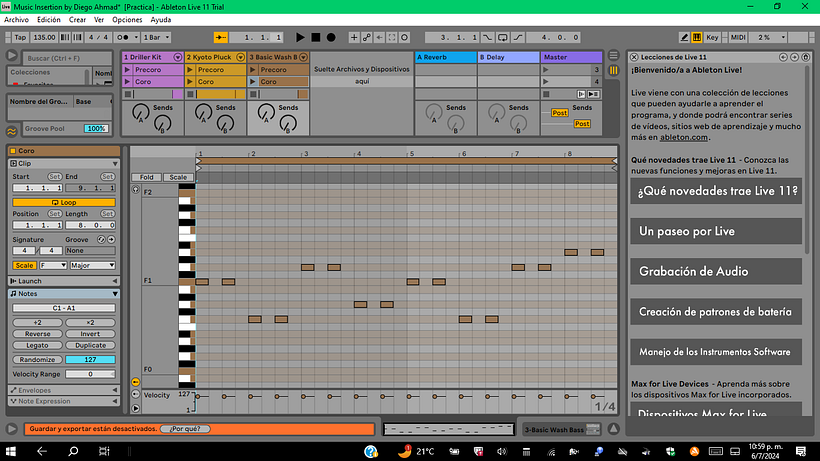Toggle Punch-In switch icon
This screenshot has width=820, height=461.
pos(487,38)
